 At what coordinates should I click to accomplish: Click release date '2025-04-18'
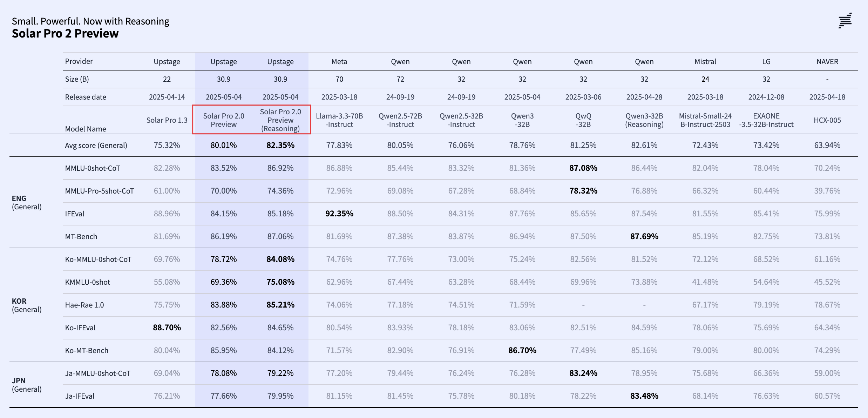click(827, 97)
